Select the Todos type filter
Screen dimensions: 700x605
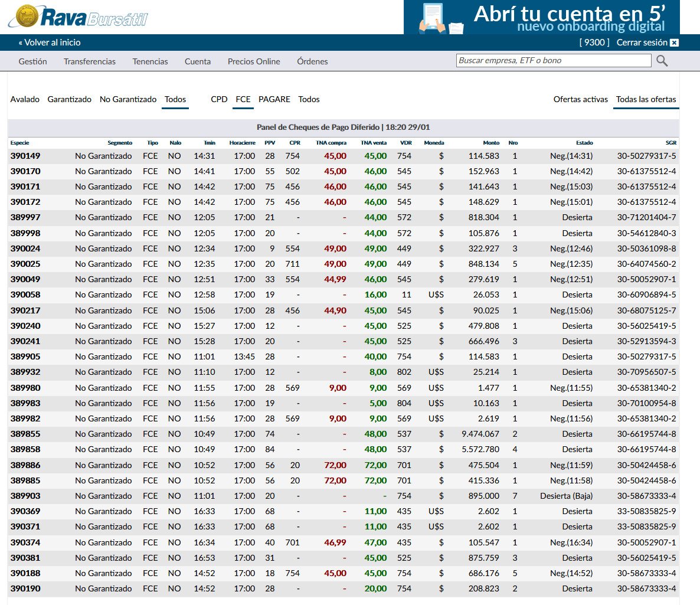309,99
